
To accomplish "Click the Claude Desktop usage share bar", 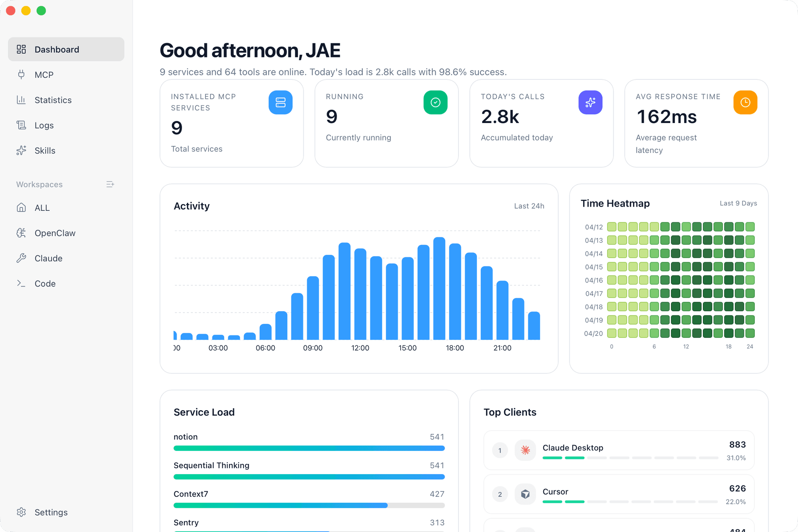I will [631, 458].
